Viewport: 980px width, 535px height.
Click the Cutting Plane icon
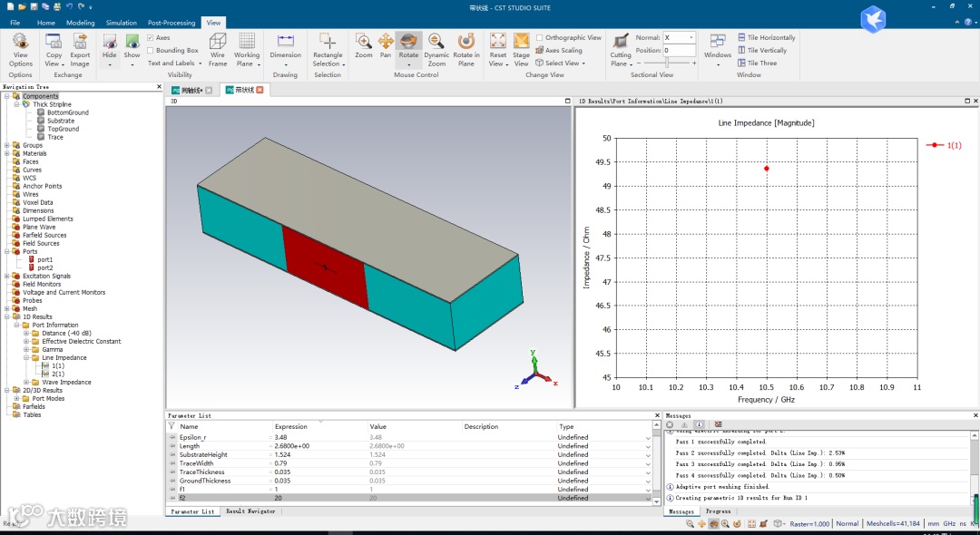[x=621, y=42]
